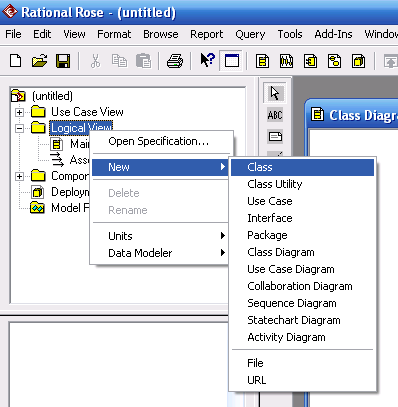Screen dimensions: 398x407
Task: Choose Use Case in New submenu
Action: [302, 201]
